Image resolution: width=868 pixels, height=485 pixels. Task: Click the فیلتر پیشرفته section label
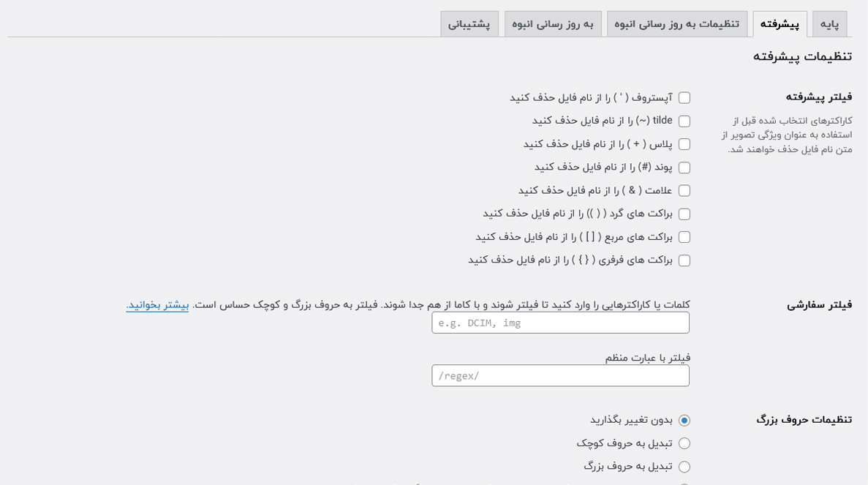click(x=819, y=97)
